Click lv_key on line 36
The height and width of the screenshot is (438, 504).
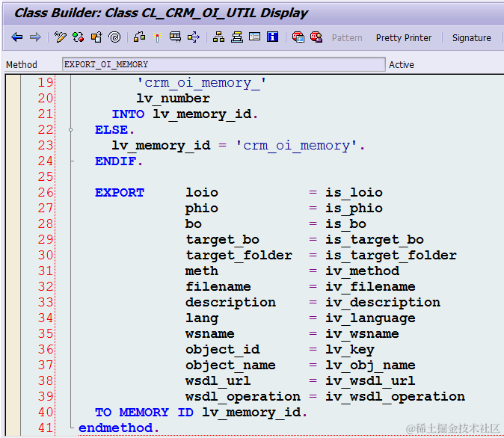(x=350, y=350)
